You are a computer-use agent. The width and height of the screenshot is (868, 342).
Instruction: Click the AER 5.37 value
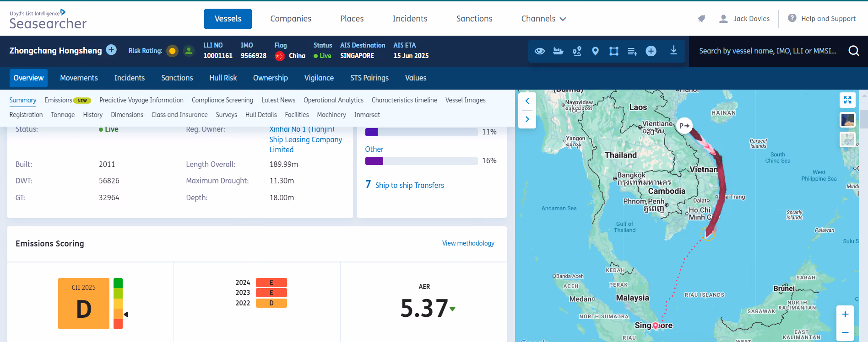[424, 308]
